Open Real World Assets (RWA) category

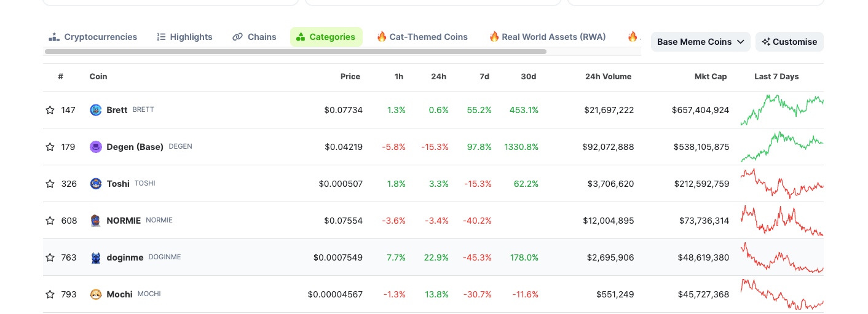click(x=548, y=37)
